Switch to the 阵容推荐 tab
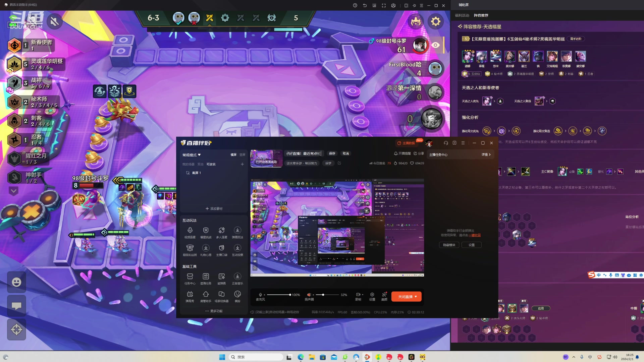 pos(481,15)
